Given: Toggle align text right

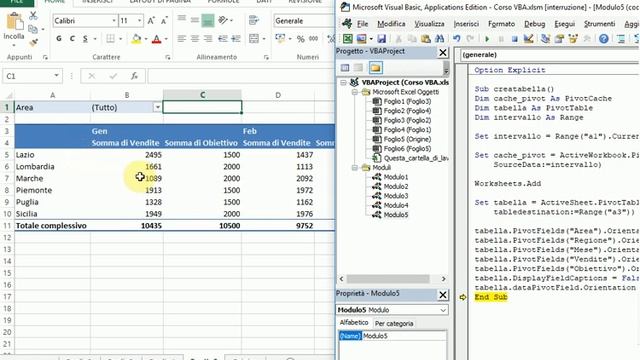Looking at the screenshot, I should (x=208, y=39).
